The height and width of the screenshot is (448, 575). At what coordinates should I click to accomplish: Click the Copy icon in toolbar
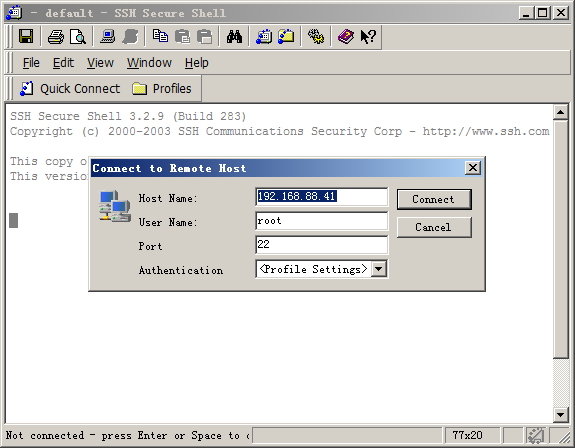click(160, 37)
